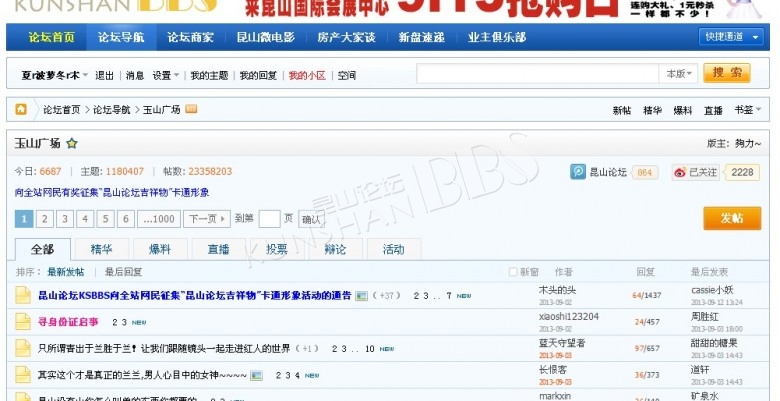Click the 昆山论坛 Tencent weibo icon
780x401 pixels.
point(578,172)
